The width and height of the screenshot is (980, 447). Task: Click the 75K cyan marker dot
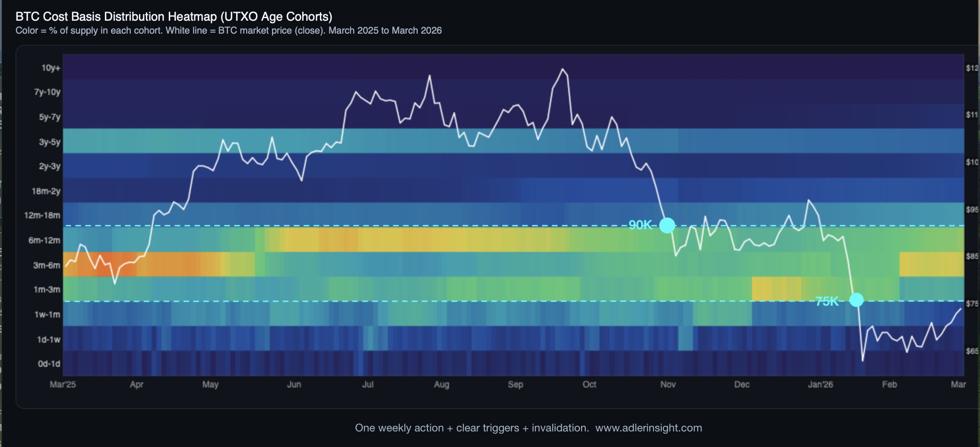(x=857, y=299)
